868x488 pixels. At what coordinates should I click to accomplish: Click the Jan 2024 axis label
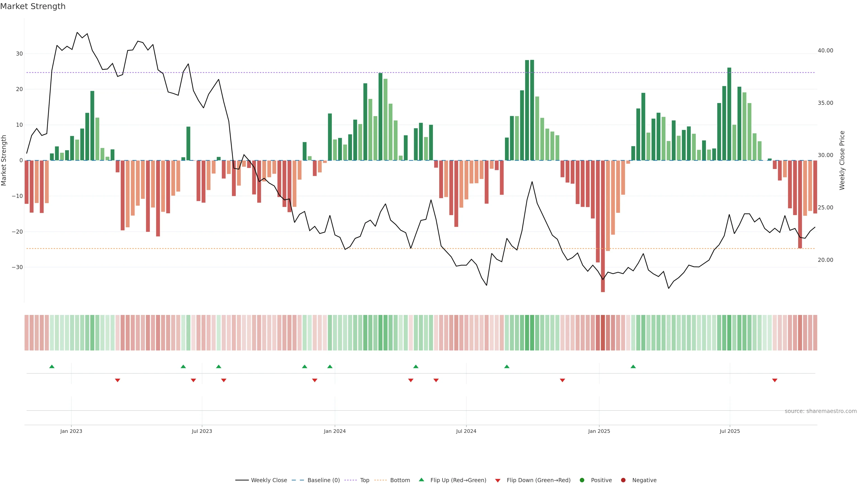pos(335,431)
